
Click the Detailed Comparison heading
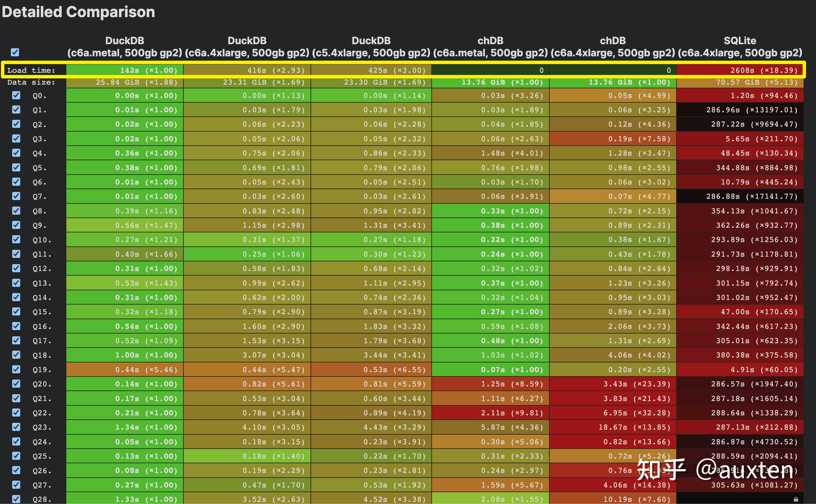(x=78, y=12)
